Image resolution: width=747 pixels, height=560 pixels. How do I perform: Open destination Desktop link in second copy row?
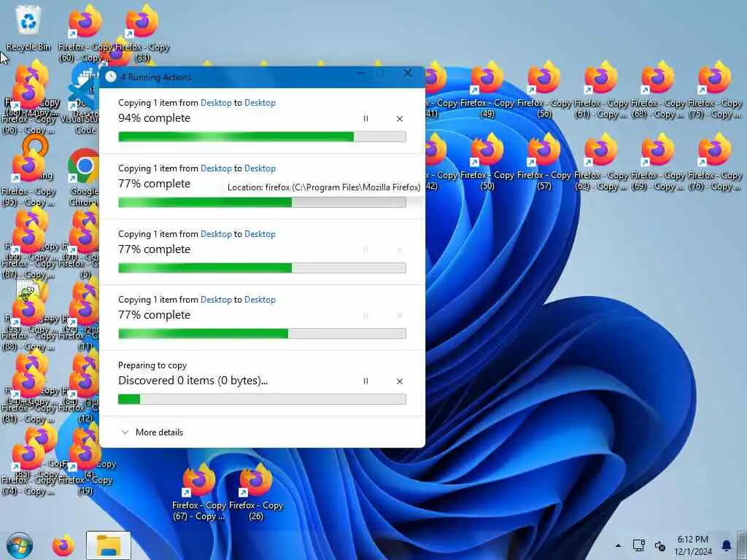[260, 168]
